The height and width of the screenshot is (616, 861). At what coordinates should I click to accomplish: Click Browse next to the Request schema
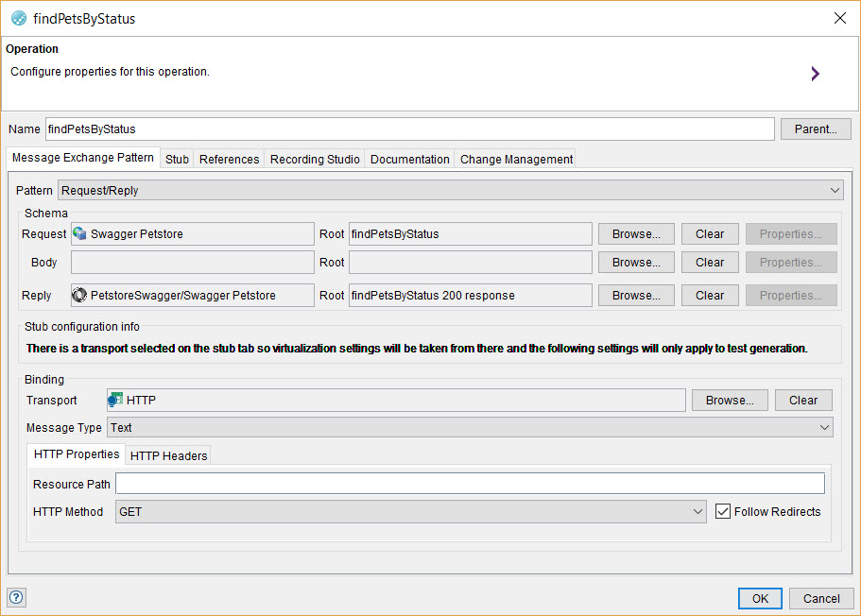click(x=635, y=233)
